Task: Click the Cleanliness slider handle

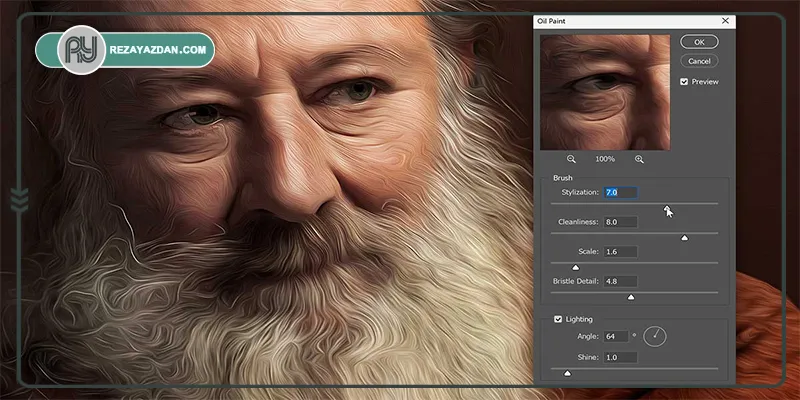Action: (x=685, y=238)
